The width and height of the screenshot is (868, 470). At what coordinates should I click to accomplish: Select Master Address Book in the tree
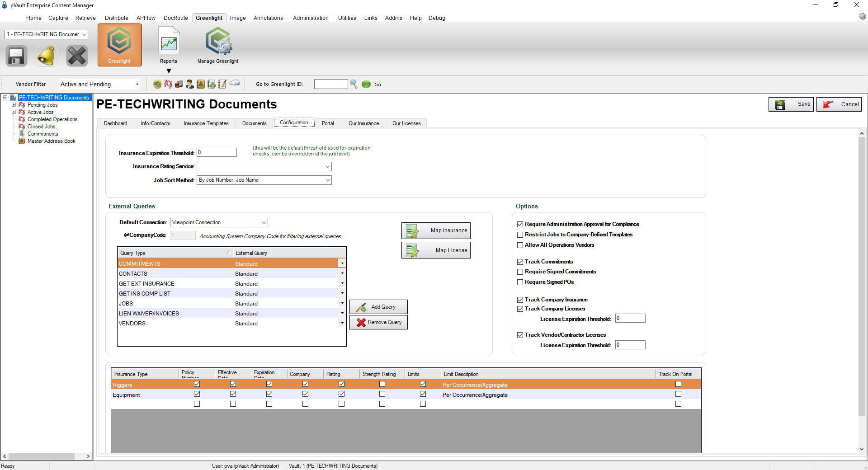point(52,141)
